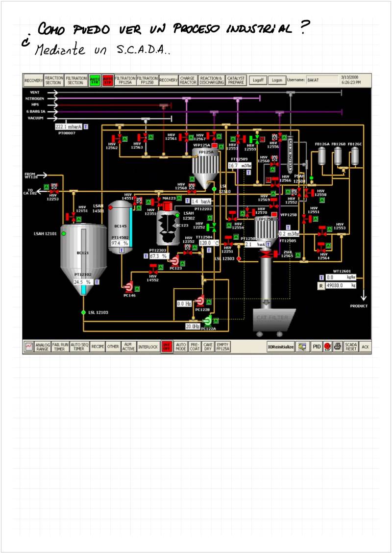
Task: Open the trend chart icon in bottom toolbar
Action: coord(29,347)
